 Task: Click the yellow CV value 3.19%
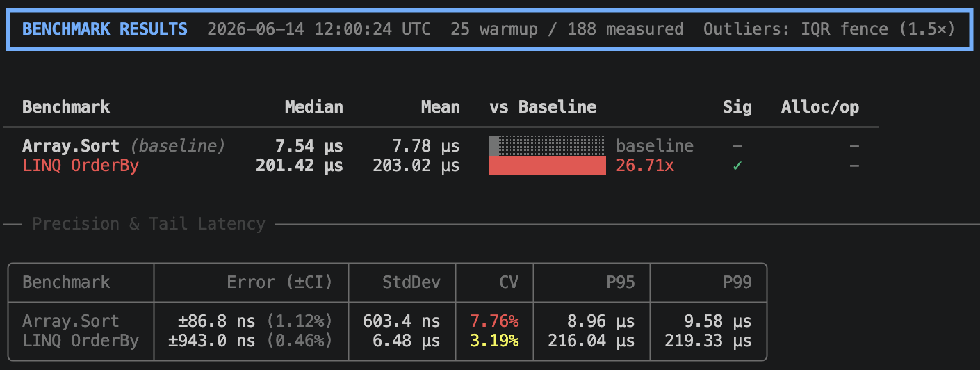pyautogui.click(x=494, y=341)
